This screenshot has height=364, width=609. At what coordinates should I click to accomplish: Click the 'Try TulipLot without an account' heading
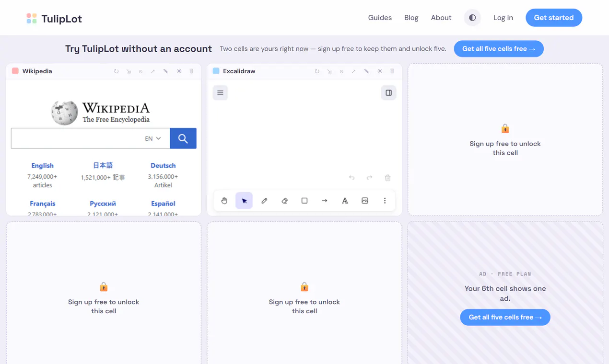point(139,49)
